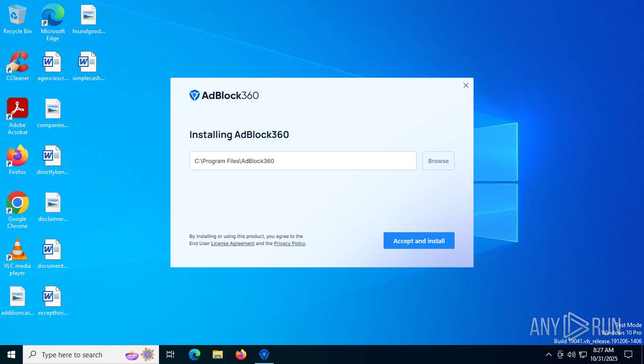This screenshot has height=364, width=644.
Task: Open Task View on taskbar
Action: (170, 355)
